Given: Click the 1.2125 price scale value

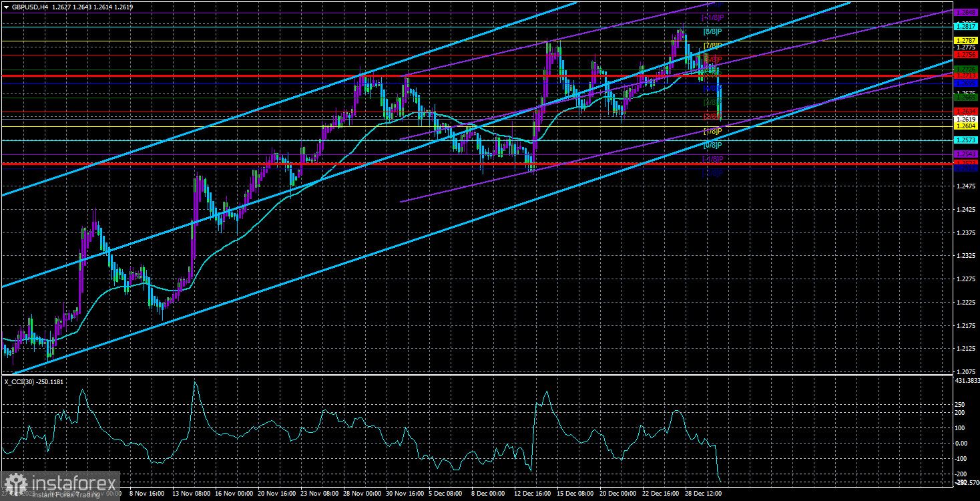Looking at the screenshot, I should pyautogui.click(x=966, y=348).
